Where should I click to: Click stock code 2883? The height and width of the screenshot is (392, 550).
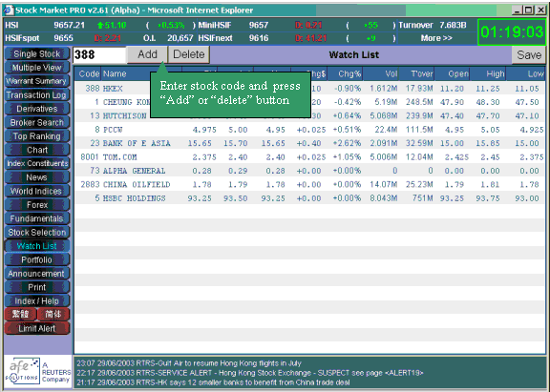(90, 184)
